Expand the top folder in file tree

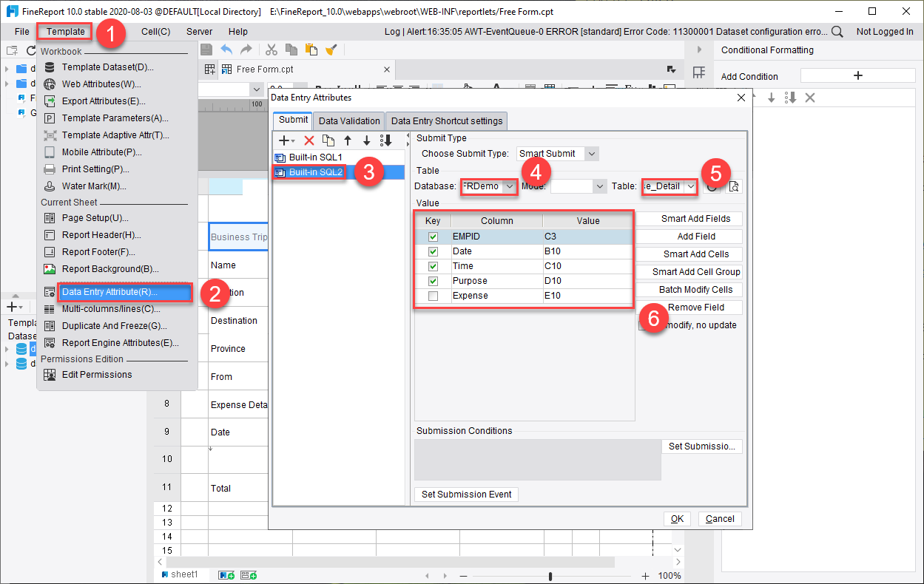[x=7, y=69]
